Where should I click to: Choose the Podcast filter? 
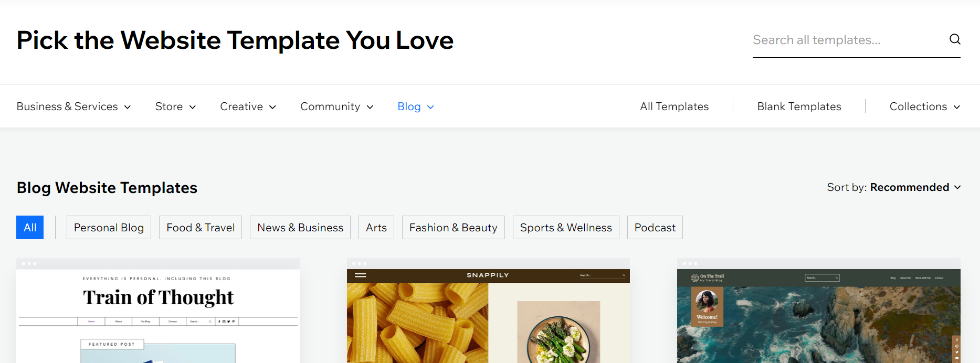[655, 228]
